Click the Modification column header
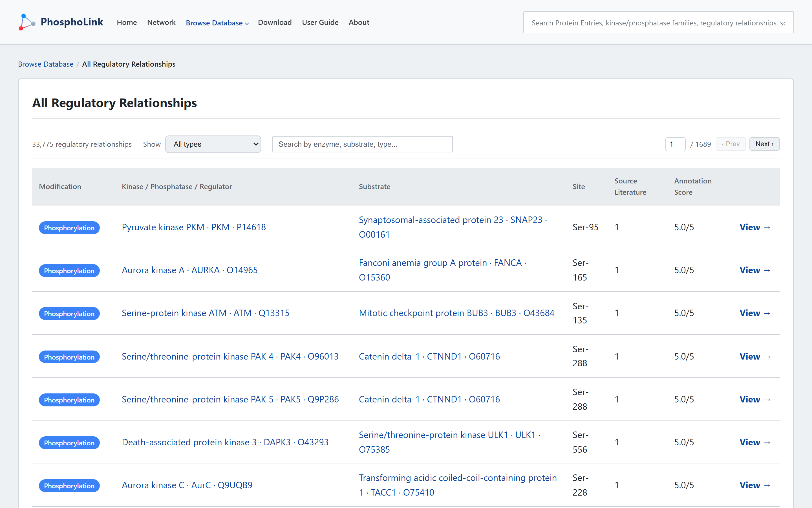 coord(60,187)
